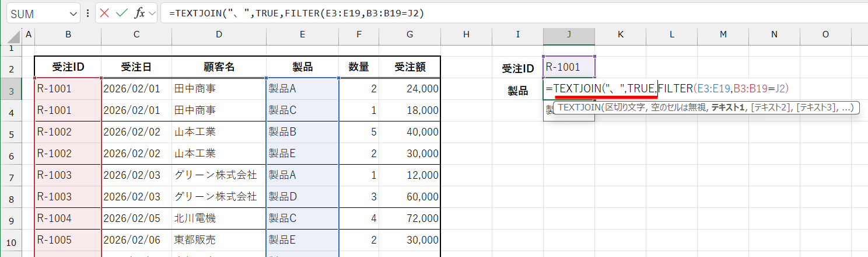Screen dimensions: 868x257
Task: Click the 顧客名 header cell
Action: coord(219,67)
